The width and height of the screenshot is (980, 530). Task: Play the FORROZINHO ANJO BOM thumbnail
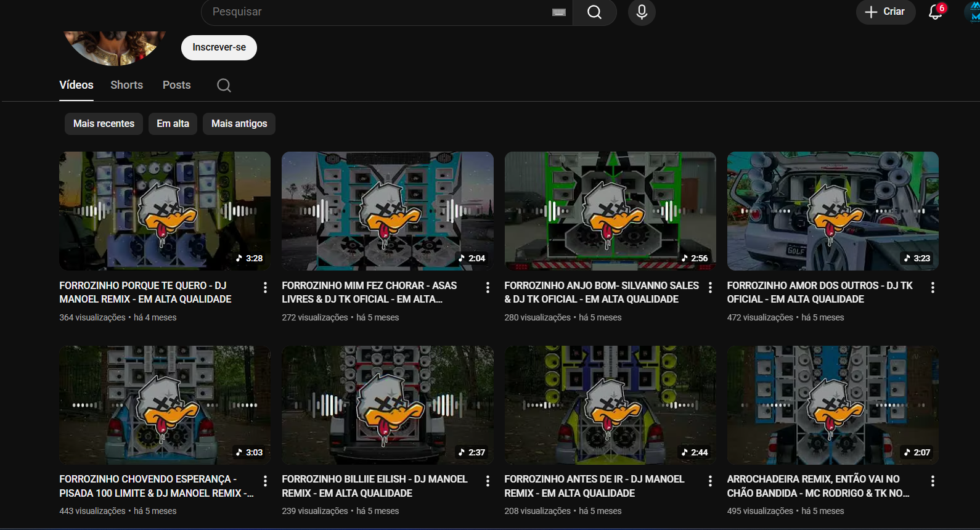610,211
